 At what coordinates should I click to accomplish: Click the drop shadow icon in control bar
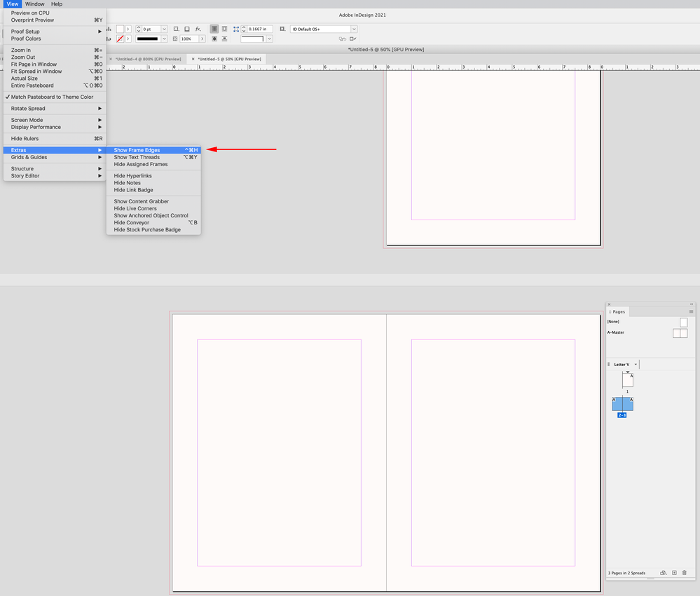[x=187, y=29]
